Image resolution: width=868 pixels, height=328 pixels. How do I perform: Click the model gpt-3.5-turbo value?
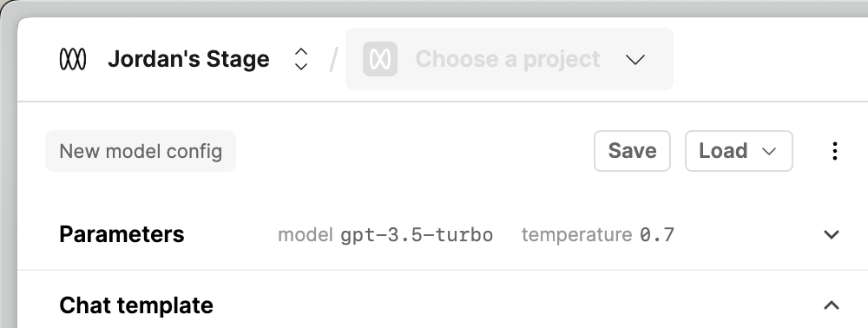[417, 235]
